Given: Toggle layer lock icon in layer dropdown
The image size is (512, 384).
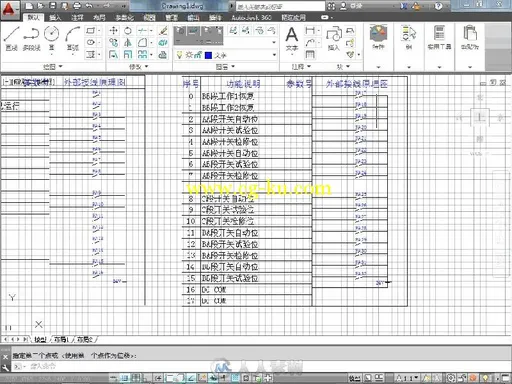Looking at the screenshot, I should (198, 55).
